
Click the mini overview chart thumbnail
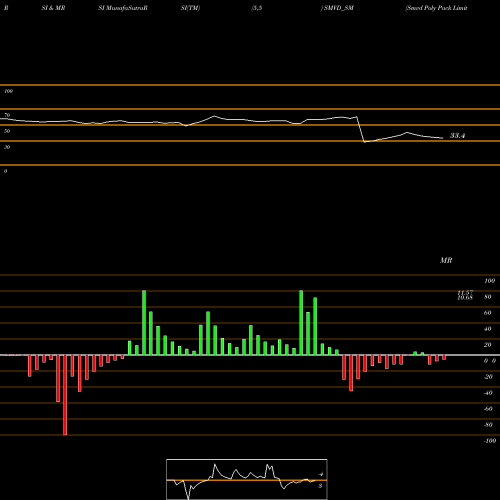pos(247,479)
